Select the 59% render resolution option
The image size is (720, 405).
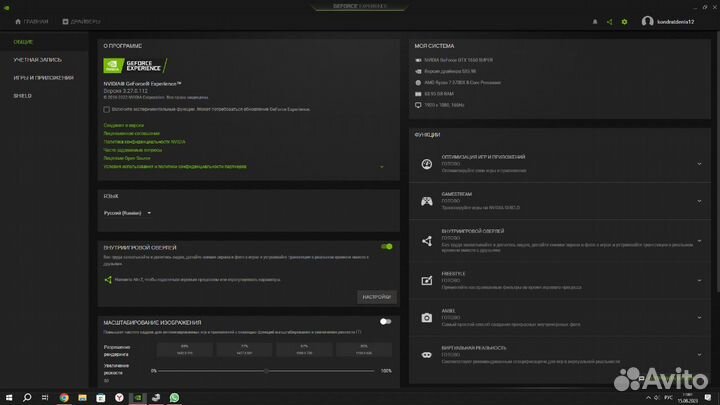point(364,349)
